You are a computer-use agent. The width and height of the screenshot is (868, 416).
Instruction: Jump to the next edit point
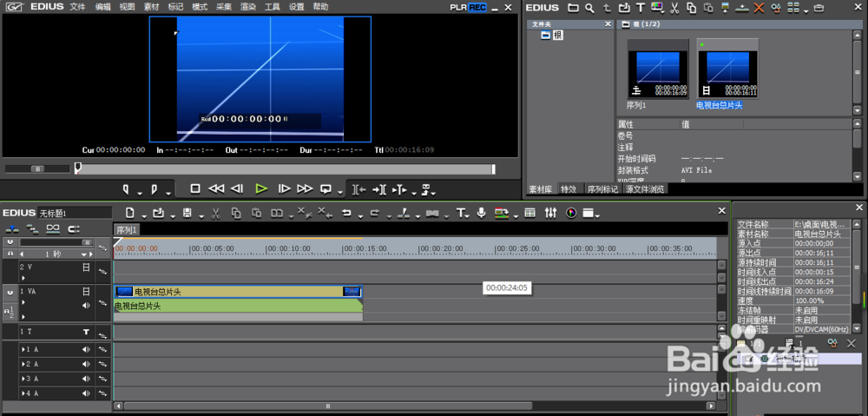[x=379, y=189]
